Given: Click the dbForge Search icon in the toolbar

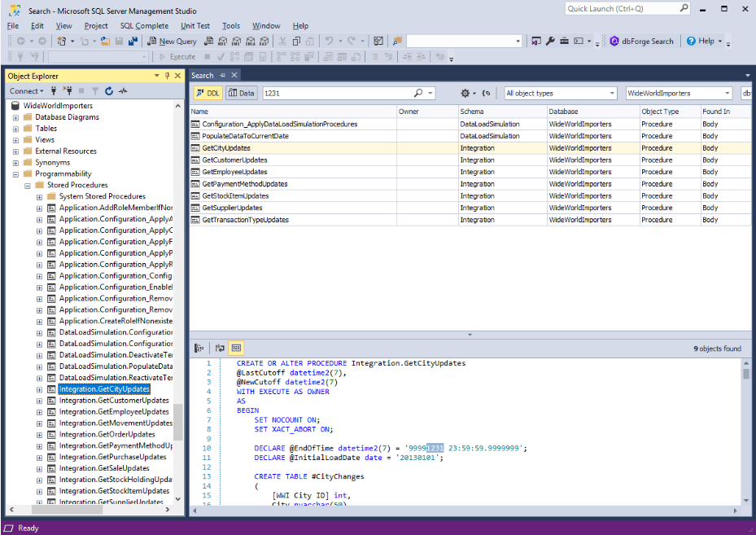Looking at the screenshot, I should pyautogui.click(x=615, y=41).
